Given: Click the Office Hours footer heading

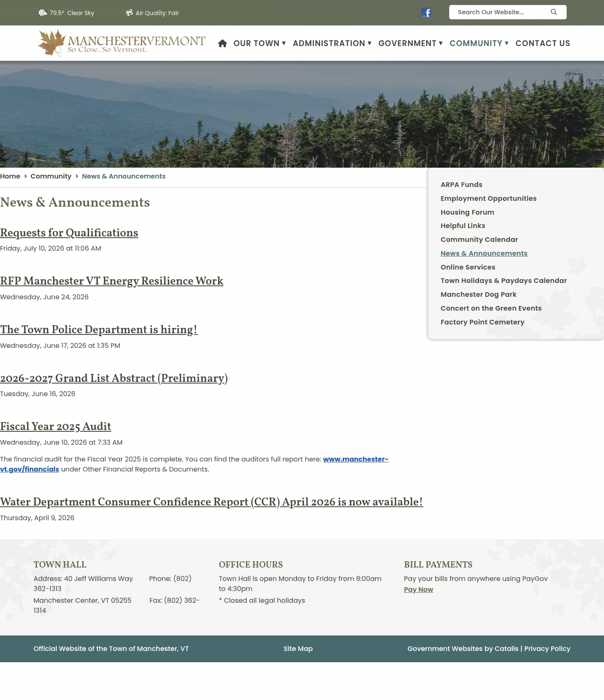Looking at the screenshot, I should tap(251, 565).
